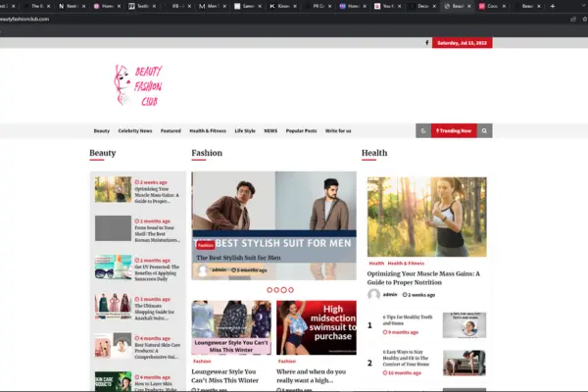Image resolution: width=588 pixels, height=392 pixels.
Task: Close the Know browser tab
Action: point(295,6)
